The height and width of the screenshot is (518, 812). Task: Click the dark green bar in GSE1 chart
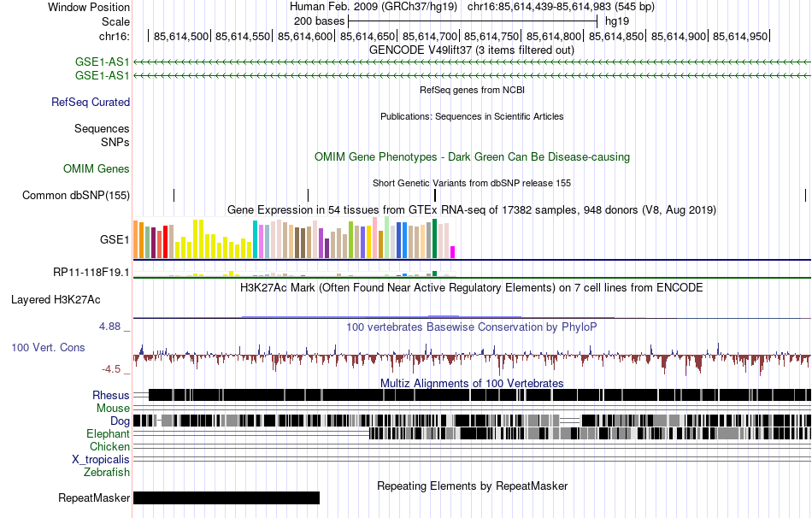pyautogui.click(x=435, y=238)
